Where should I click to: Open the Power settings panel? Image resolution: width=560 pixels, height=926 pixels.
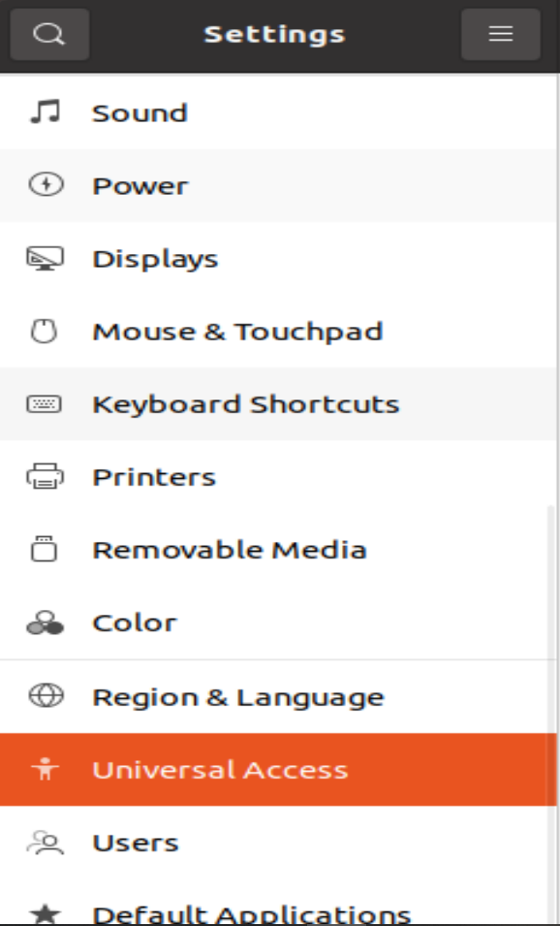click(x=194, y=185)
